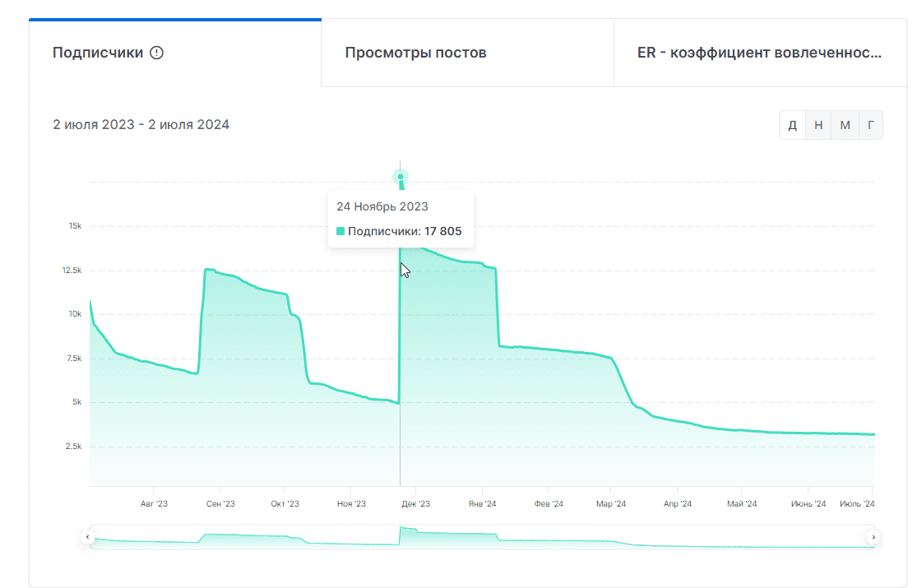Select the Г (year) grouping button
Viewport: 922px width, 588px height.
[870, 125]
